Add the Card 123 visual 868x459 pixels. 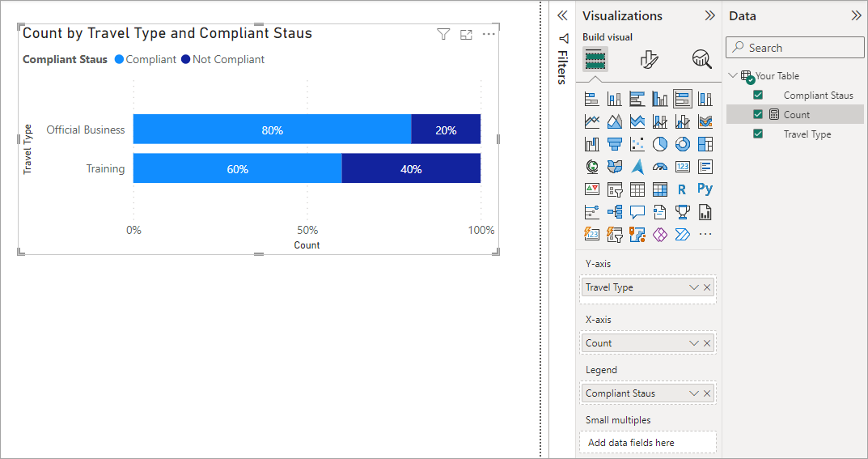tap(683, 166)
